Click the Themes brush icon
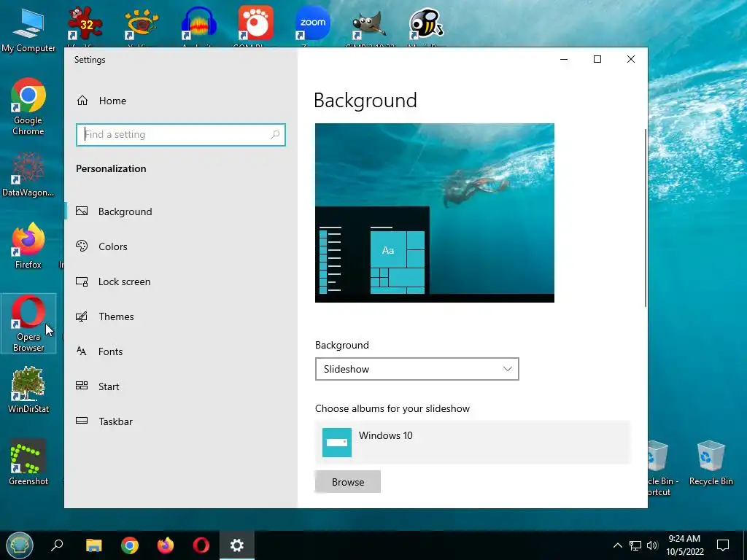The image size is (747, 560). point(82,316)
